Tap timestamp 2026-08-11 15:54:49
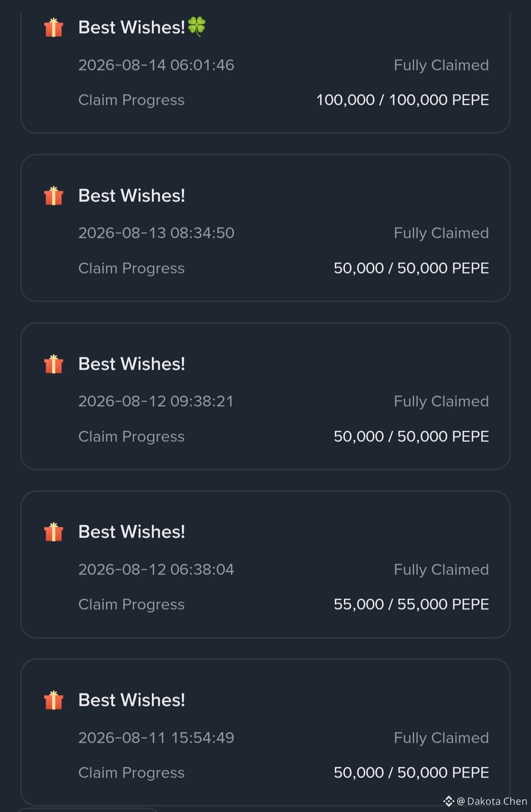This screenshot has width=531, height=812. (x=156, y=738)
